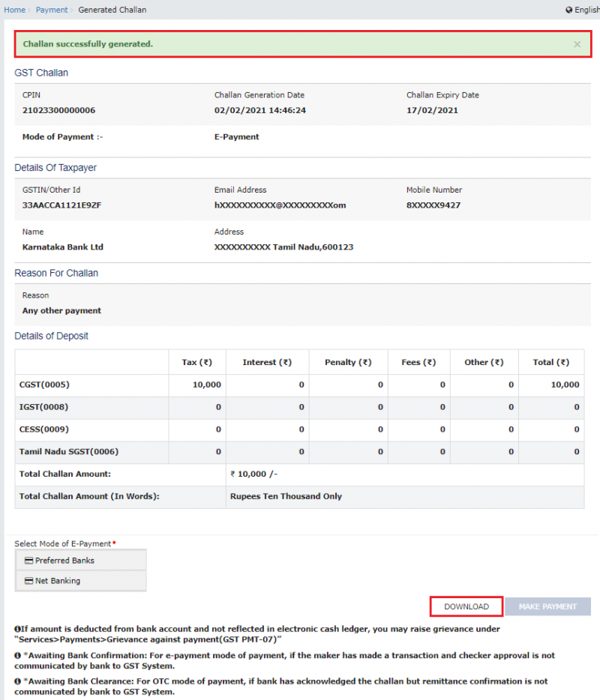The height and width of the screenshot is (700, 600).
Task: Open Home from the breadcrumb
Action: pos(14,10)
